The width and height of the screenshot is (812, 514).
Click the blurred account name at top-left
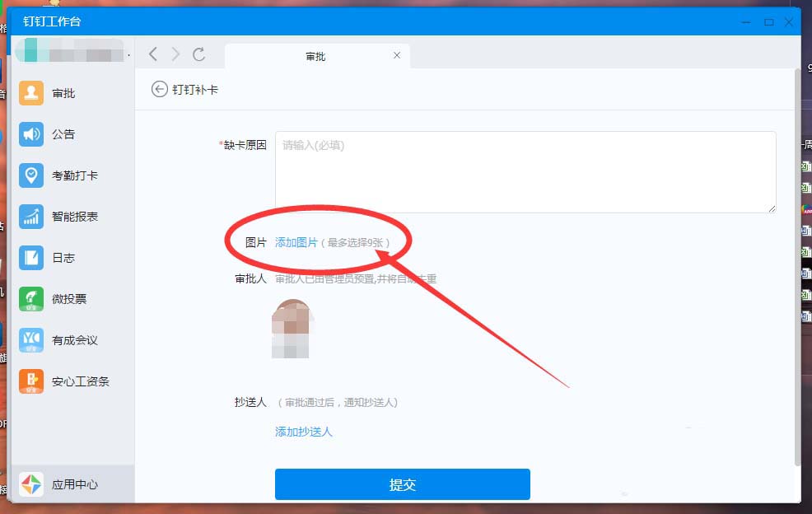[x=71, y=51]
